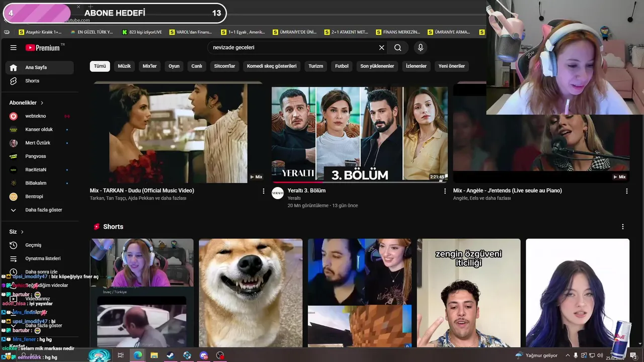
Task: Click the search magnifier button
Action: click(398, 48)
